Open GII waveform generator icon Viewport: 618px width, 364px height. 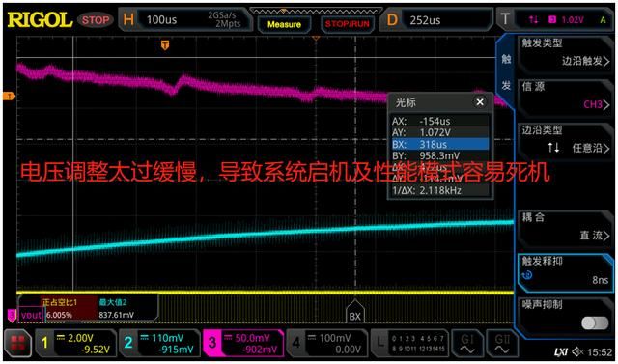pos(502,343)
